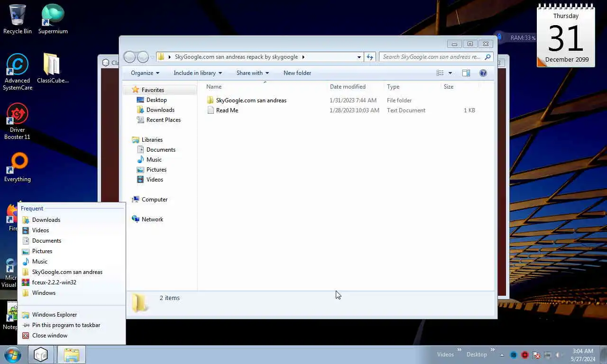This screenshot has width=607, height=364.
Task: Expand the address bar history dropdown
Action: [359, 57]
